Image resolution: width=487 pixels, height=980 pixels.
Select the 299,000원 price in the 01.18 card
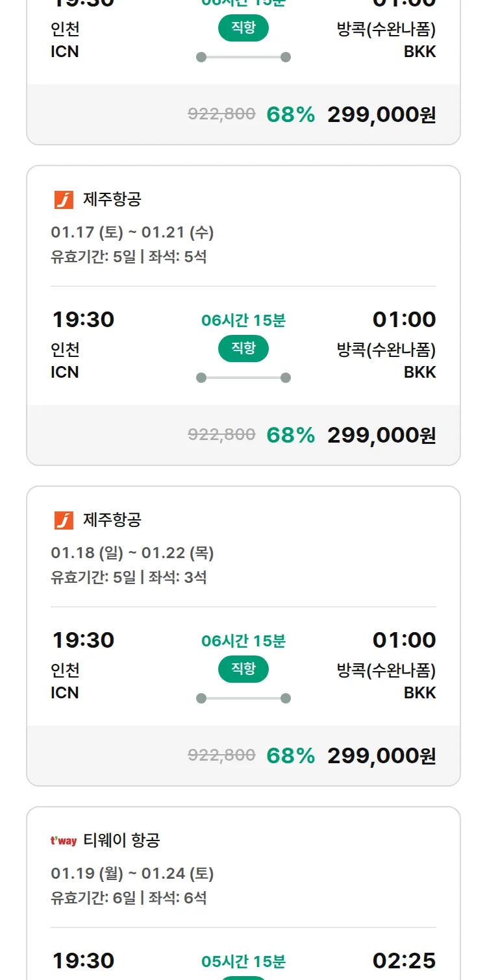[x=381, y=755]
